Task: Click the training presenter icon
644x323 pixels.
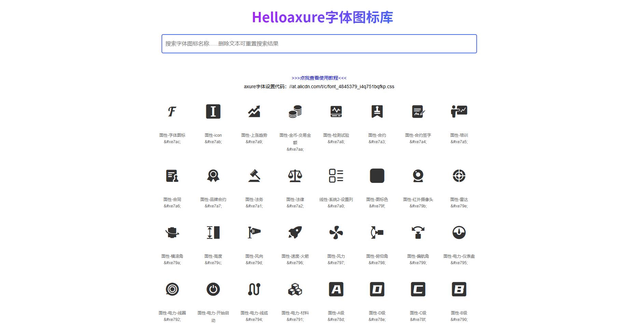Action: click(459, 111)
